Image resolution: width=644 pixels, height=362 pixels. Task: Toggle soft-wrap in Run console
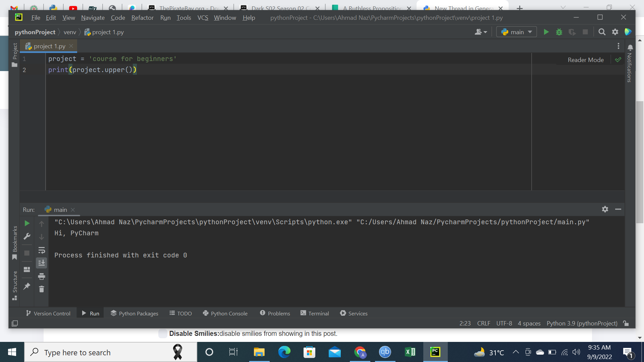tap(42, 250)
